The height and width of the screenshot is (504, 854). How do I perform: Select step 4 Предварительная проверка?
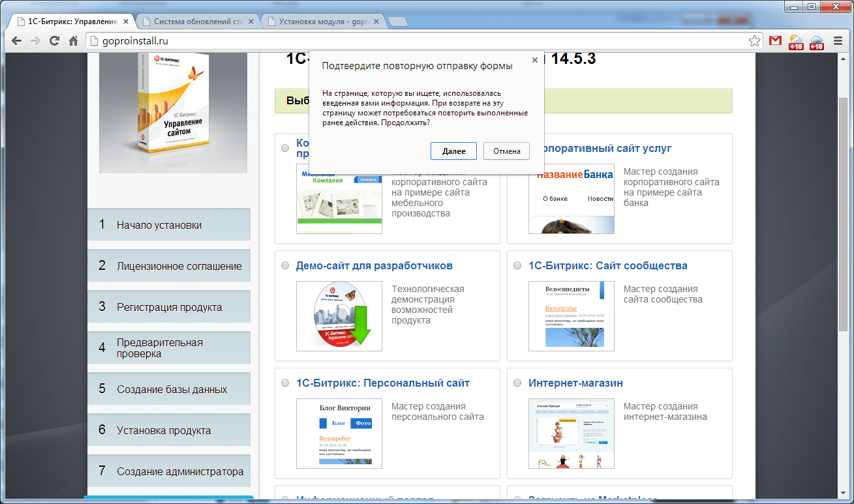tap(169, 348)
